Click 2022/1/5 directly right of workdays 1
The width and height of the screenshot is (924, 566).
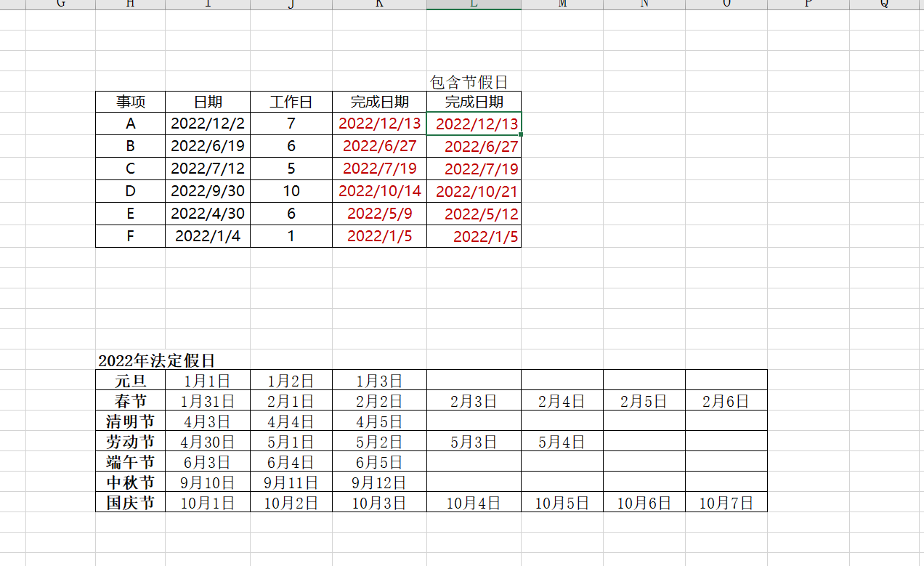pyautogui.click(x=379, y=236)
